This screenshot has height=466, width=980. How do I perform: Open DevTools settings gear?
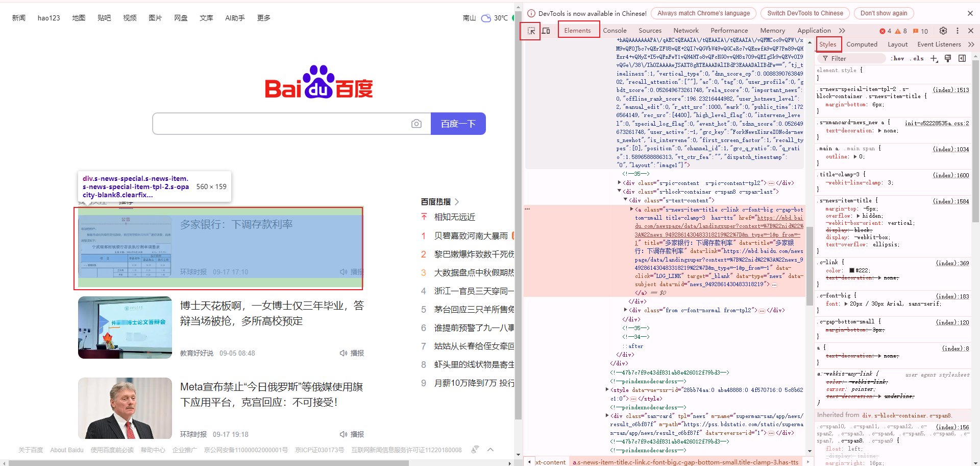tap(943, 31)
